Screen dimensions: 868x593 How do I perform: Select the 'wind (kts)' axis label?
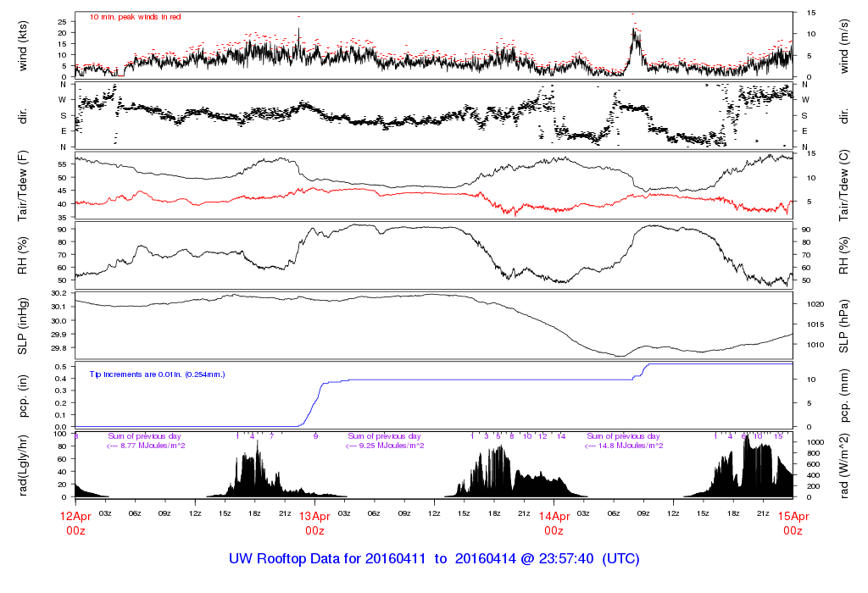[22, 46]
